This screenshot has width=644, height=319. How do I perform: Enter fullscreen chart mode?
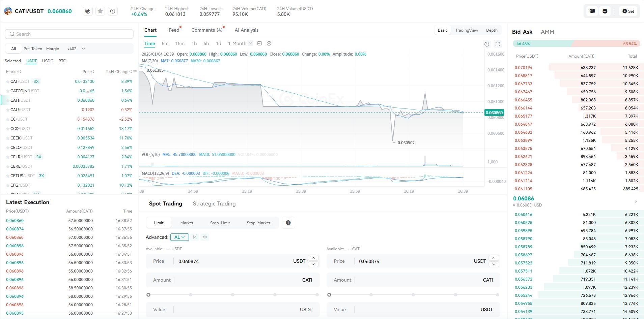[x=497, y=44]
